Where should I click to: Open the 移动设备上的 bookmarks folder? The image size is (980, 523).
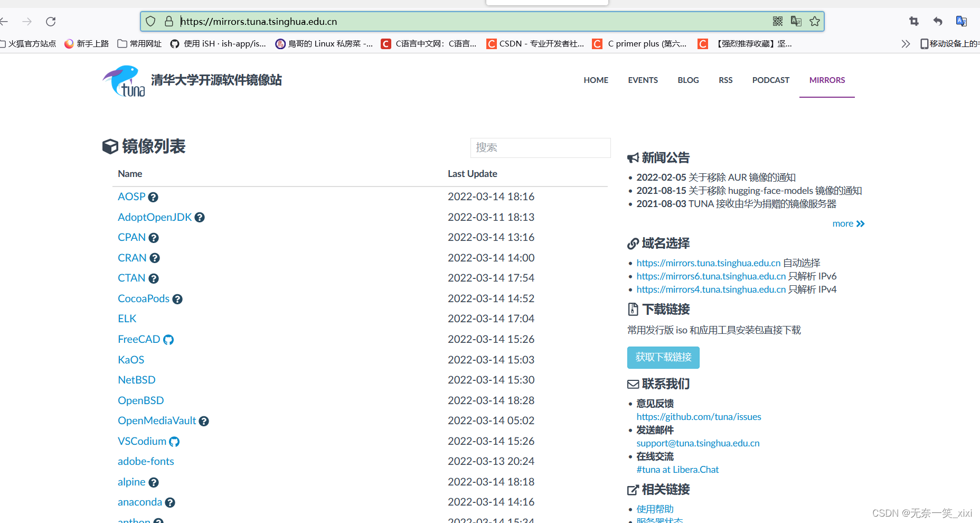coord(950,44)
